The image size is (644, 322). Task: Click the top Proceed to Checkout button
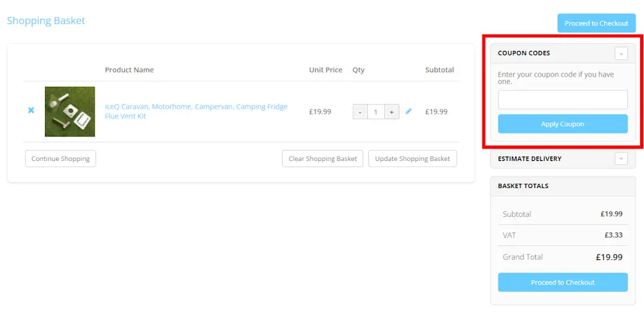[x=596, y=23]
